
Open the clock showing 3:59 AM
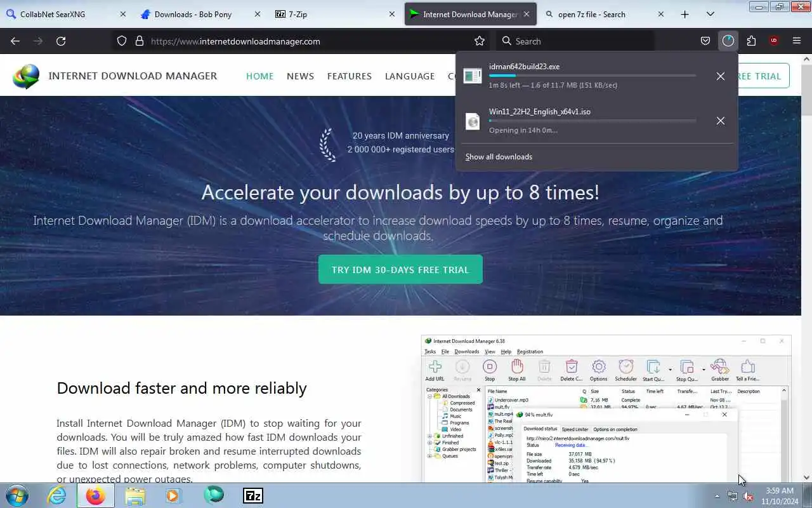click(780, 495)
